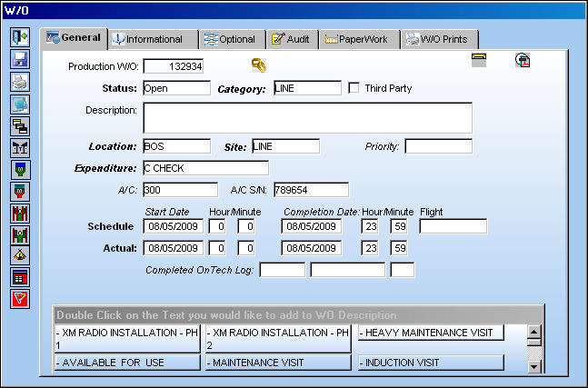Click the gold chain link icon
The width and height of the screenshot is (588, 388).
coord(259,65)
